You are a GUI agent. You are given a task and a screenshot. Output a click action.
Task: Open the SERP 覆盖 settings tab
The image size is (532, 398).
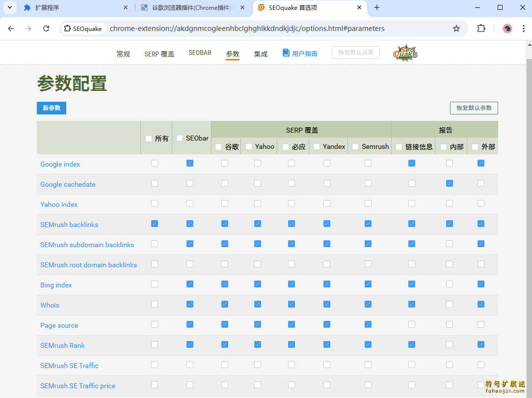[x=159, y=54]
